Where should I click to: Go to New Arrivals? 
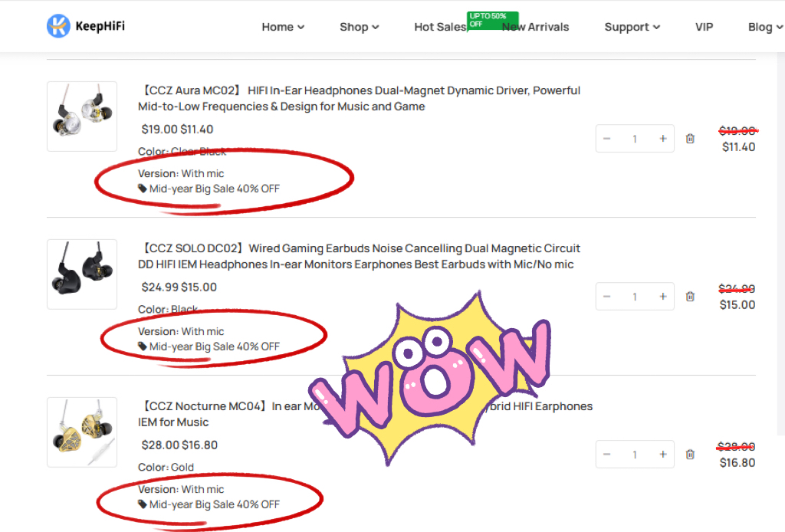536,27
